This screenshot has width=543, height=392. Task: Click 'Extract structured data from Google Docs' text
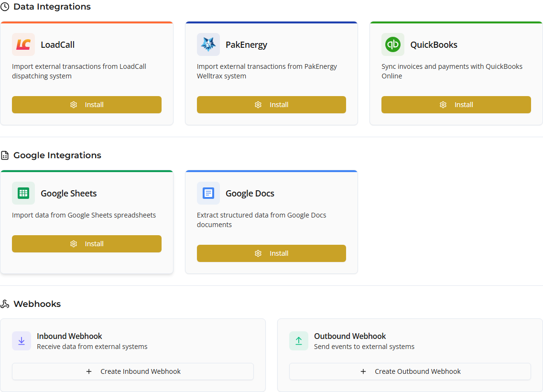click(261, 220)
